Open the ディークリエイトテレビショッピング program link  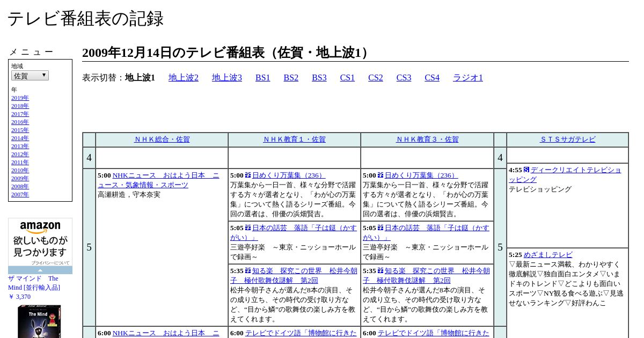pyautogui.click(x=565, y=175)
